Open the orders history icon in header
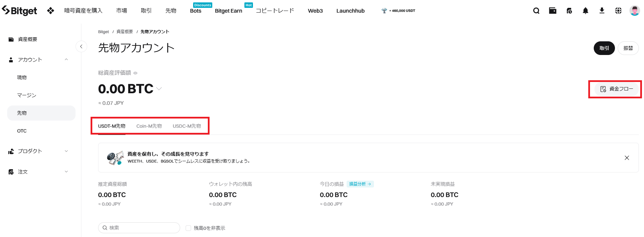The image size is (644, 237). tap(569, 11)
